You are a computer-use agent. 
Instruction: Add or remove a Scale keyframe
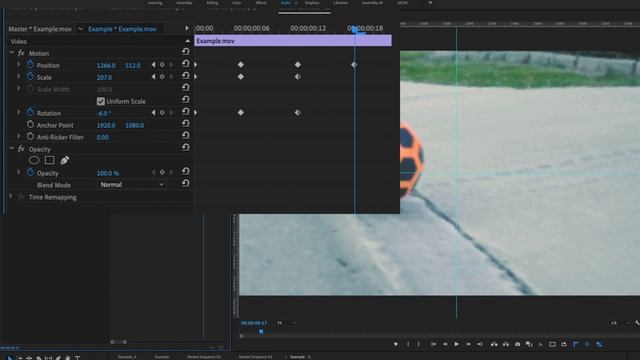(162, 77)
